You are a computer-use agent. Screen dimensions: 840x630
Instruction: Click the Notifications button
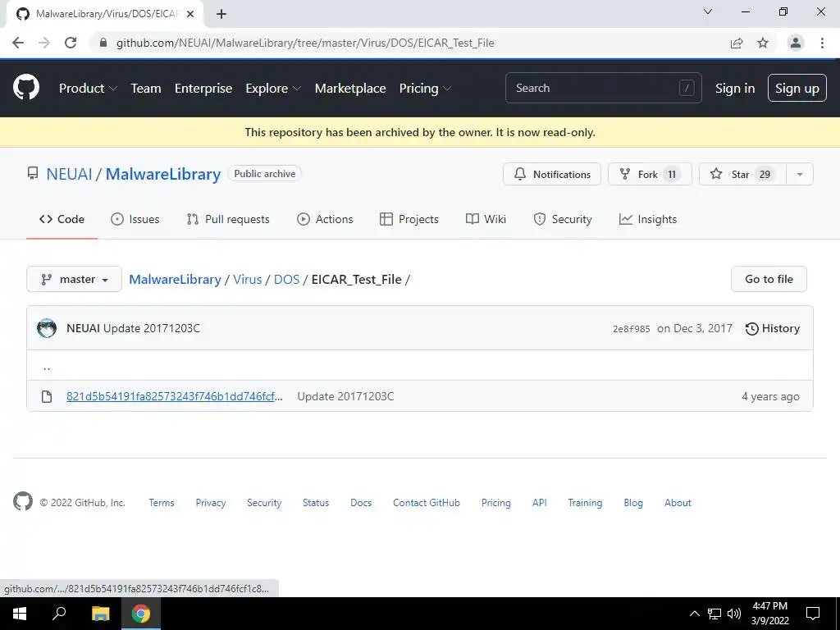[552, 174]
